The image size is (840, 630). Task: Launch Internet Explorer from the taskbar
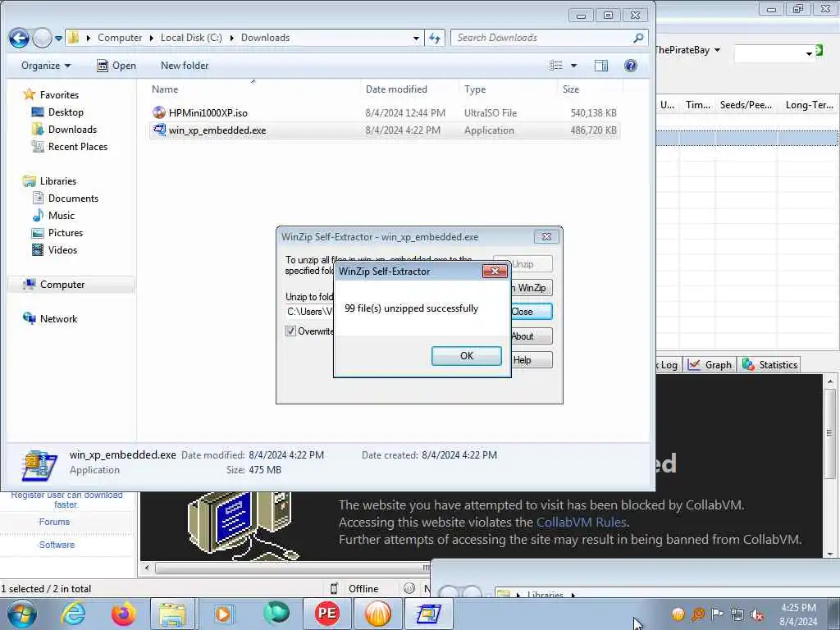[73, 614]
